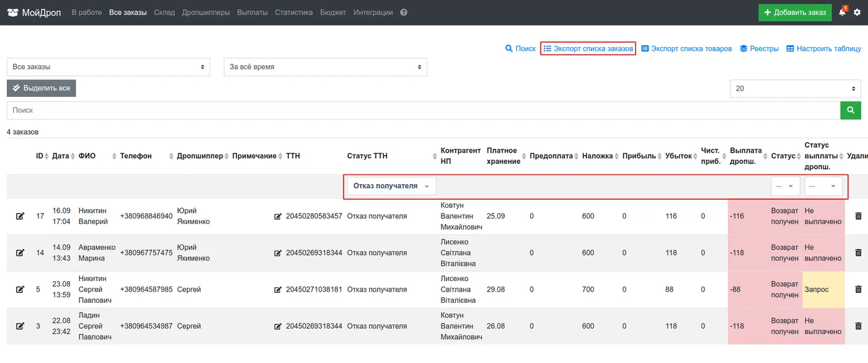
Task: Click the Запрос payout status cell
Action: (823, 290)
